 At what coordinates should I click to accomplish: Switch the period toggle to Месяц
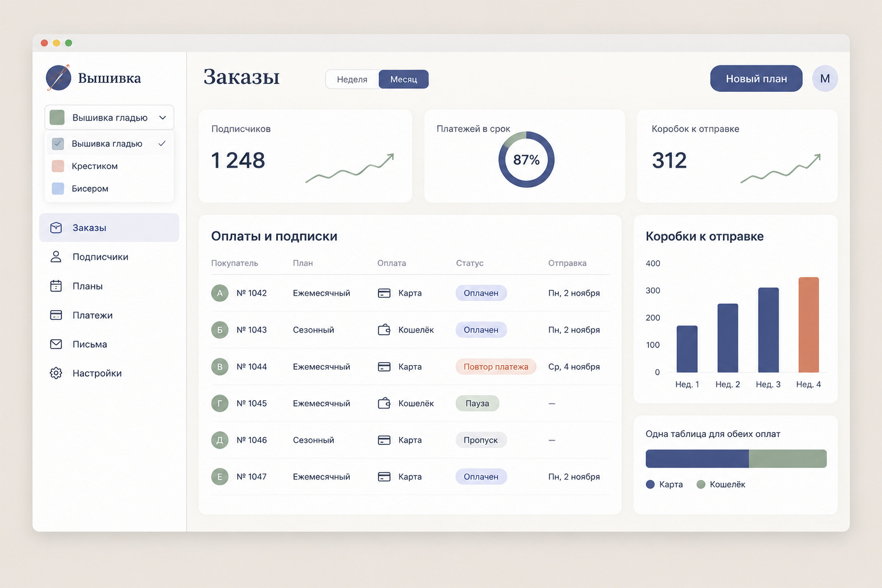(x=404, y=79)
